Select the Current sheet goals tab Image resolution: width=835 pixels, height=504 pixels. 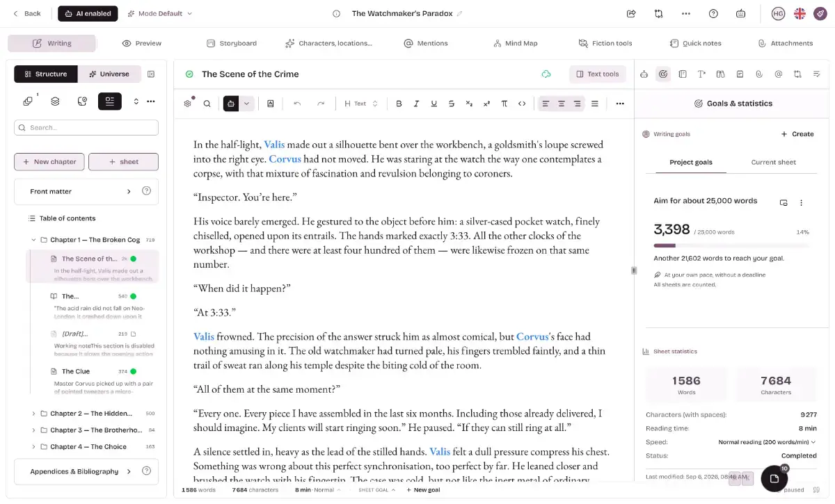click(773, 162)
